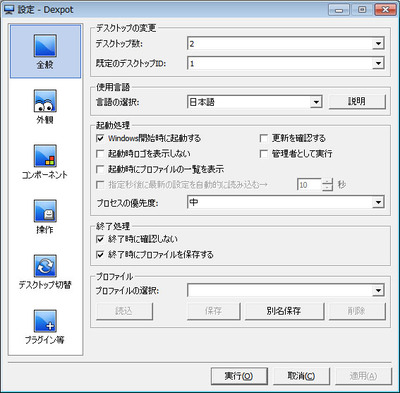This screenshot has width=400, height=393.
Task: Close the Dexpot settings window
Action: [385, 9]
